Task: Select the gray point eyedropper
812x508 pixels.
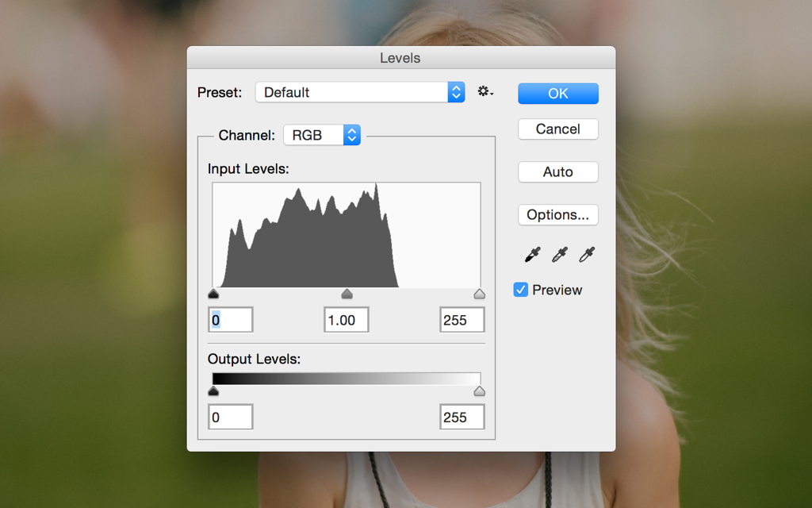Action: (x=559, y=254)
